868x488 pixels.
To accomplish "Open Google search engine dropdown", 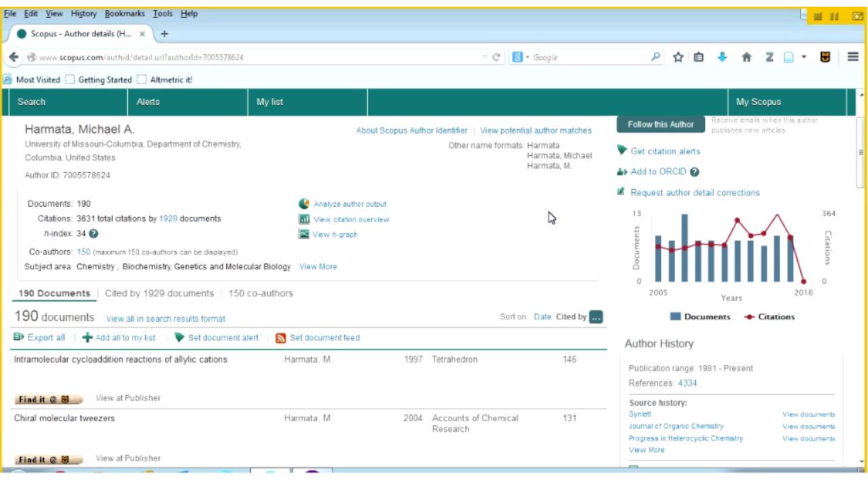I will pyautogui.click(x=521, y=58).
